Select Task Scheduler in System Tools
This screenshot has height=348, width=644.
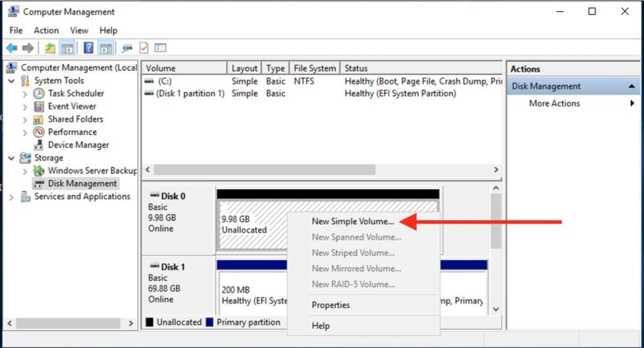tap(75, 94)
